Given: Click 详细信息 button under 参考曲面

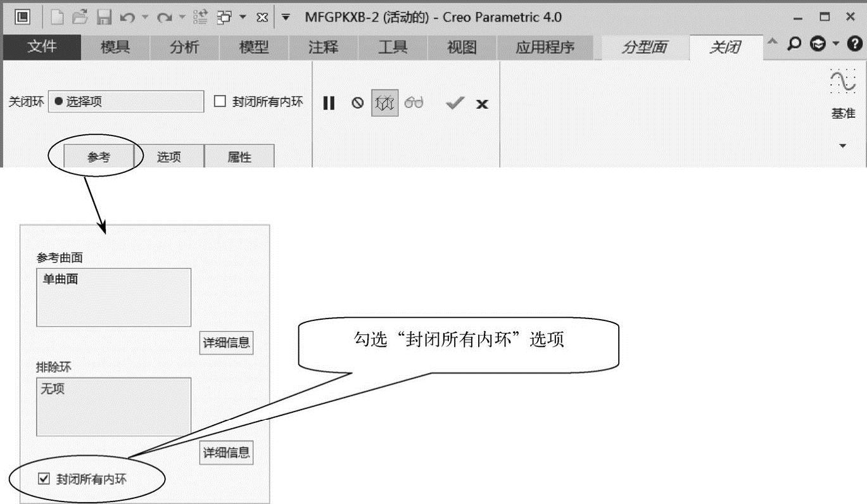Looking at the screenshot, I should [x=227, y=343].
